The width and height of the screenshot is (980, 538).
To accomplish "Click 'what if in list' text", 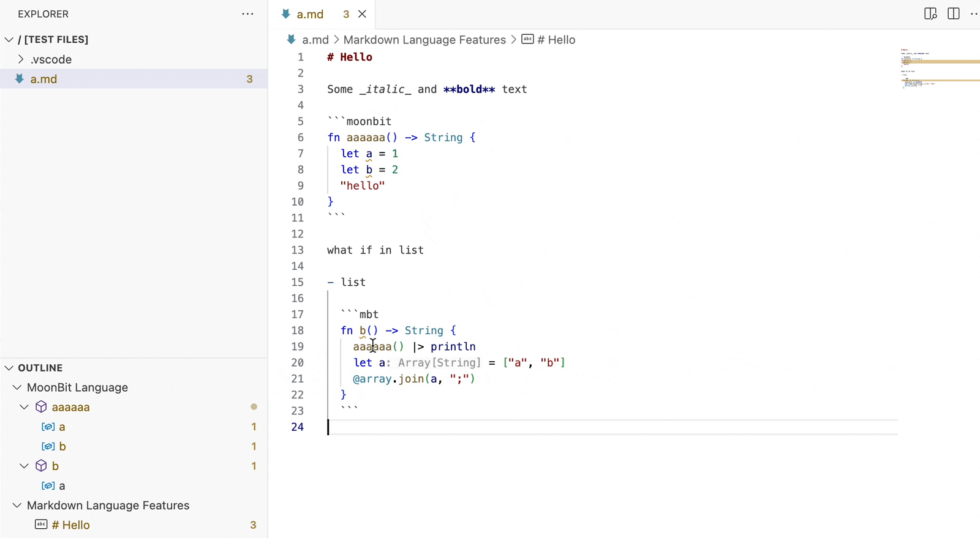I will 375,250.
